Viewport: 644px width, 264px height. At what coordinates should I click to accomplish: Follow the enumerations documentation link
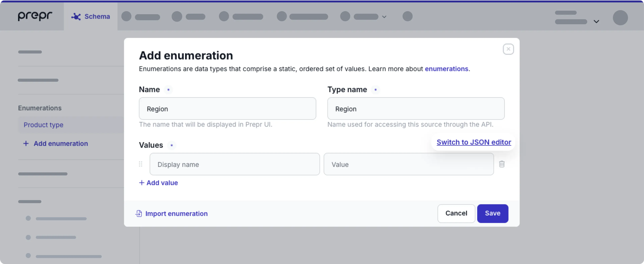coord(446,69)
